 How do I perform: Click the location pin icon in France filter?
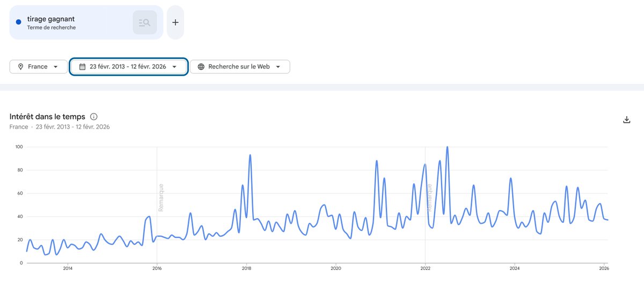coord(21,66)
